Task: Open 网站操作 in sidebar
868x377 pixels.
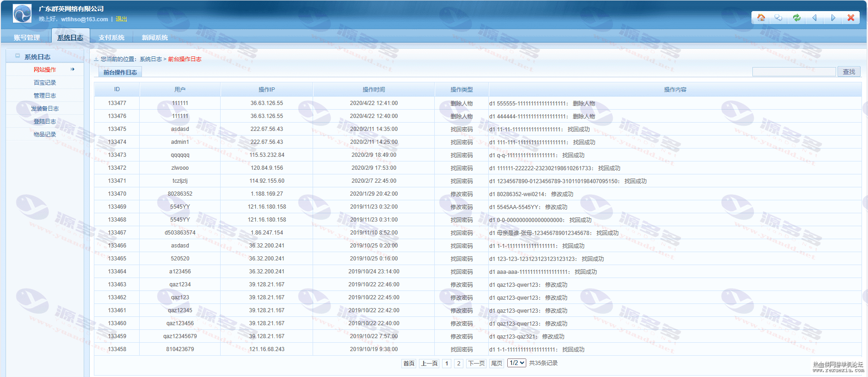Action: tap(45, 69)
